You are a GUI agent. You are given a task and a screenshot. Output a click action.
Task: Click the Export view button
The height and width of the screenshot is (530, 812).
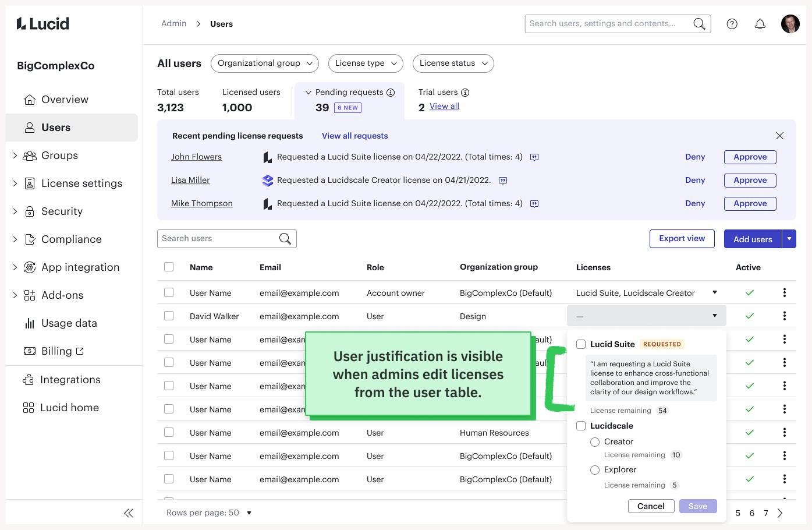point(682,239)
